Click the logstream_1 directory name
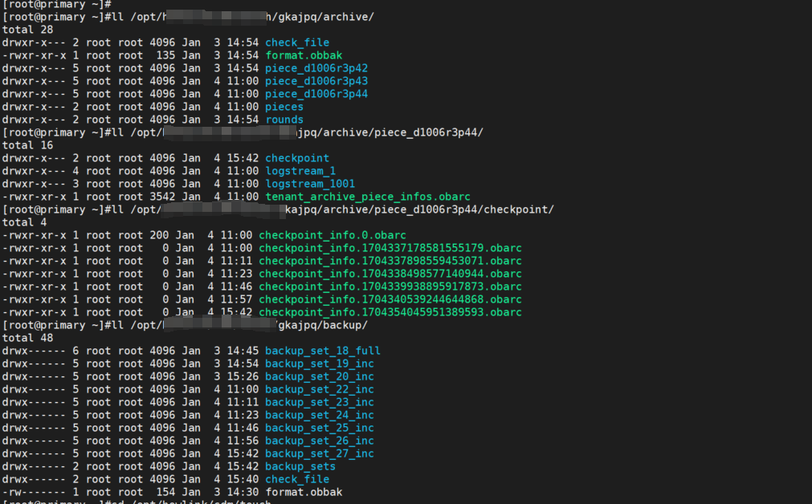Viewport: 812px width, 504px height. point(300,171)
